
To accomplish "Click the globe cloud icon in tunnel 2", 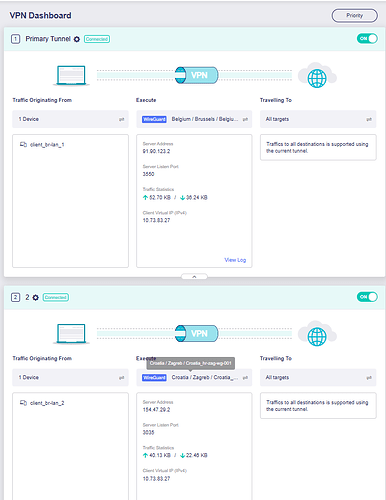I will click(317, 334).
